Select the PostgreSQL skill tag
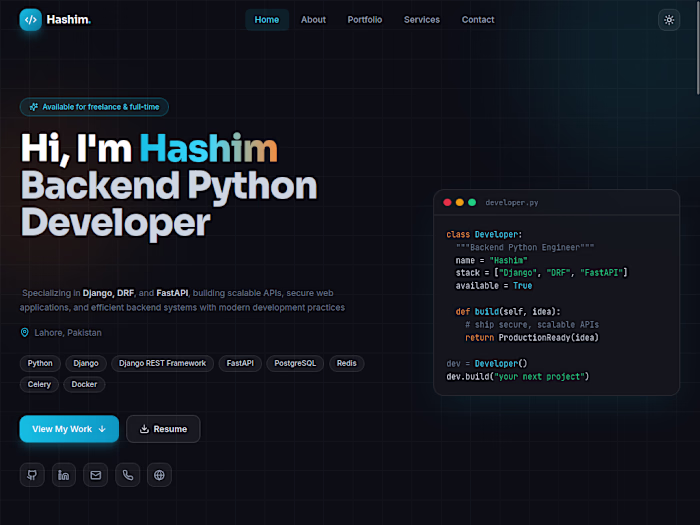The image size is (700, 525). [x=295, y=363]
